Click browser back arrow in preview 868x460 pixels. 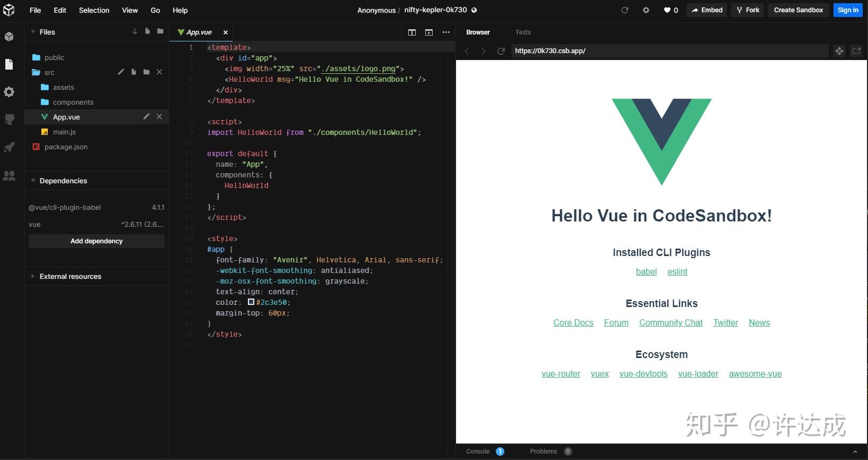pos(467,51)
